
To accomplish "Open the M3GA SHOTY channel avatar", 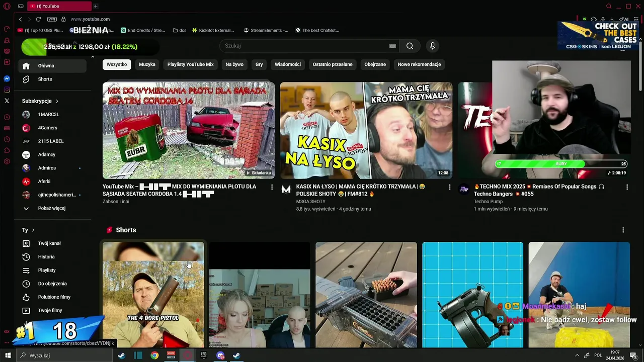I will (286, 190).
